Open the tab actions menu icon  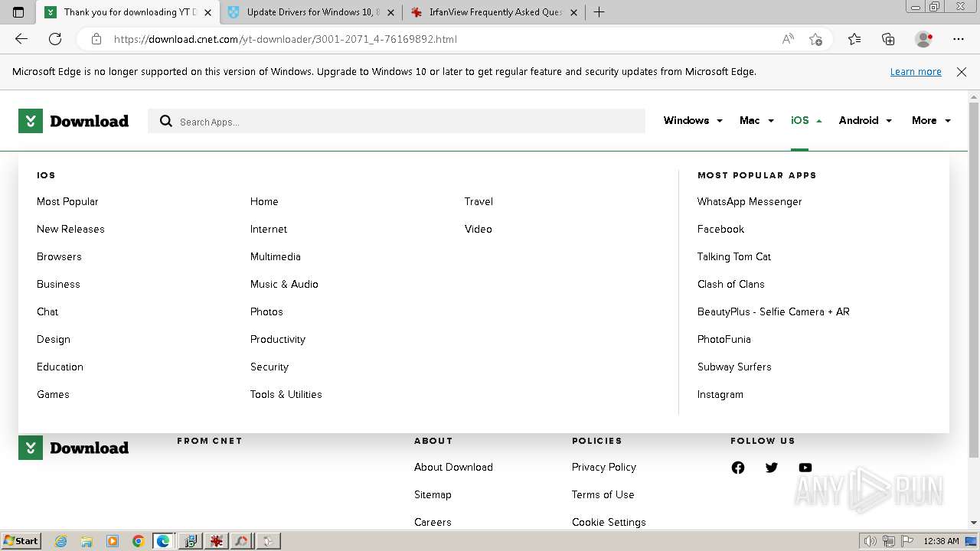pyautogui.click(x=18, y=12)
